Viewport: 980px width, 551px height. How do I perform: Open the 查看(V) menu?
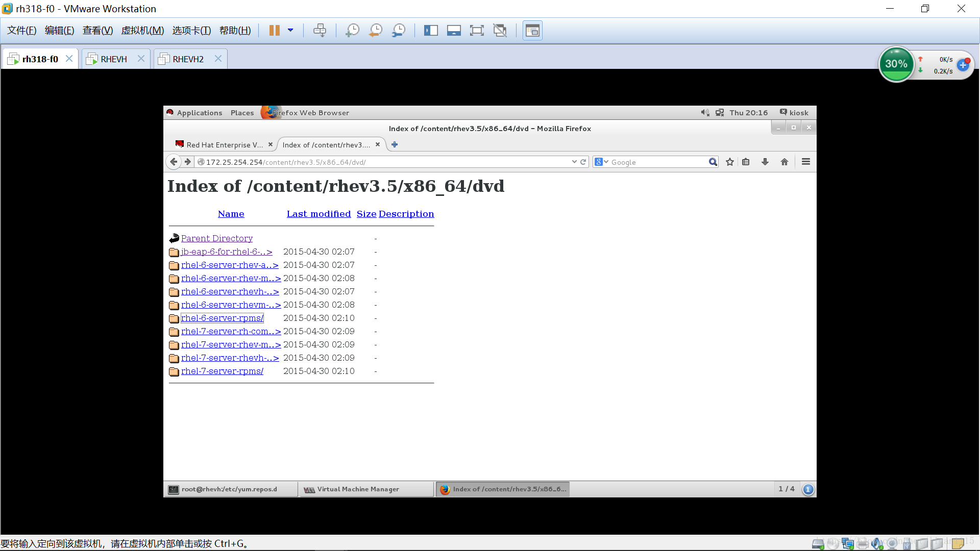[97, 31]
